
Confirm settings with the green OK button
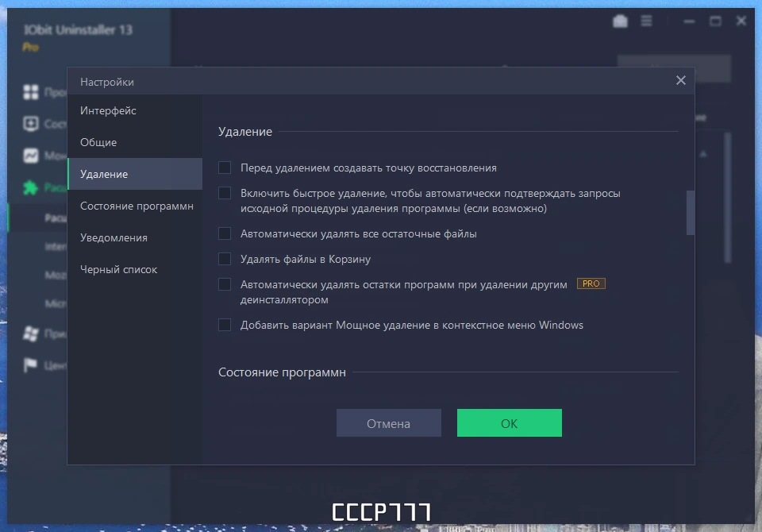click(x=510, y=423)
